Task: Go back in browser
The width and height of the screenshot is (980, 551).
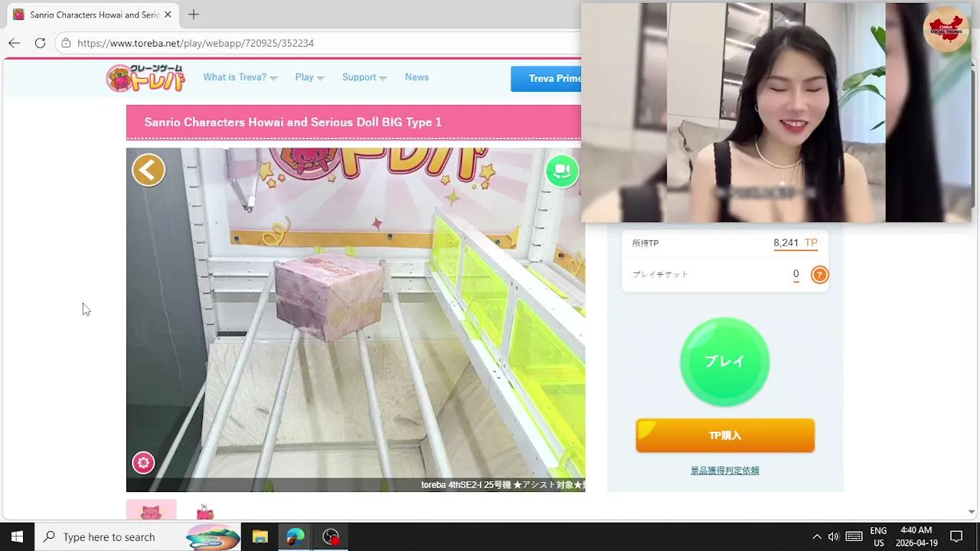Action: [x=15, y=43]
